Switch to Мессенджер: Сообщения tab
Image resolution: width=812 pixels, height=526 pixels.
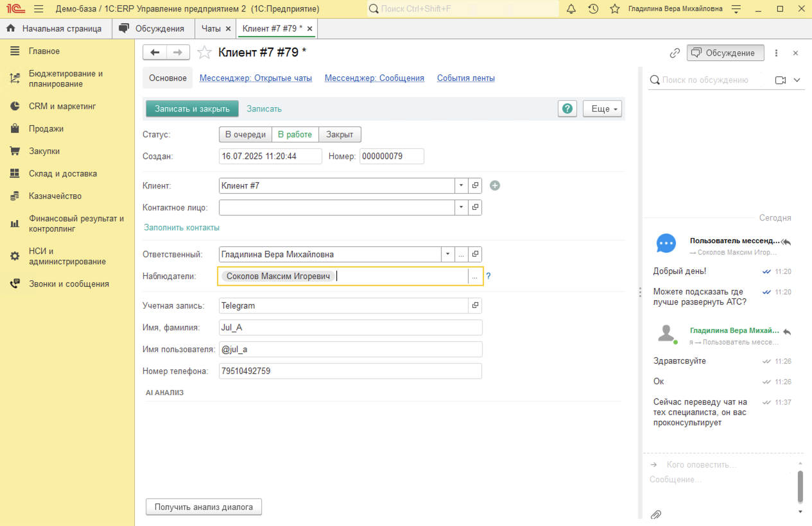pos(374,78)
